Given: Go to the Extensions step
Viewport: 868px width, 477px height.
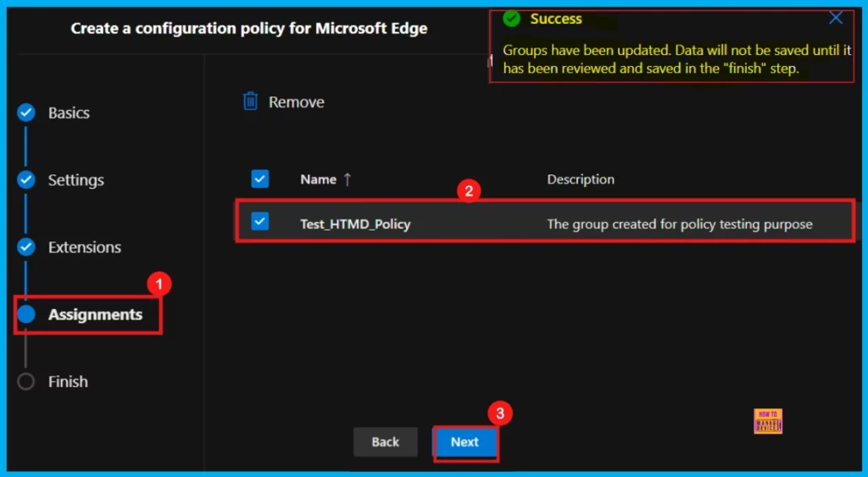Looking at the screenshot, I should pos(84,247).
